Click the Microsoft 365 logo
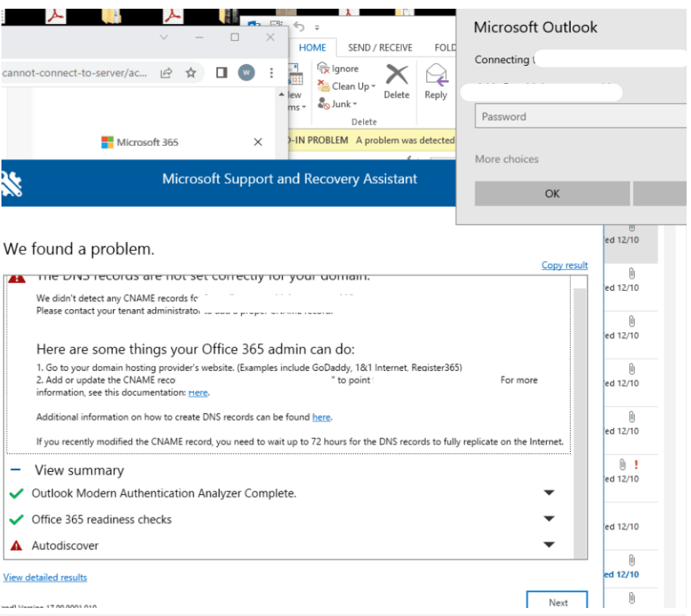 (107, 142)
